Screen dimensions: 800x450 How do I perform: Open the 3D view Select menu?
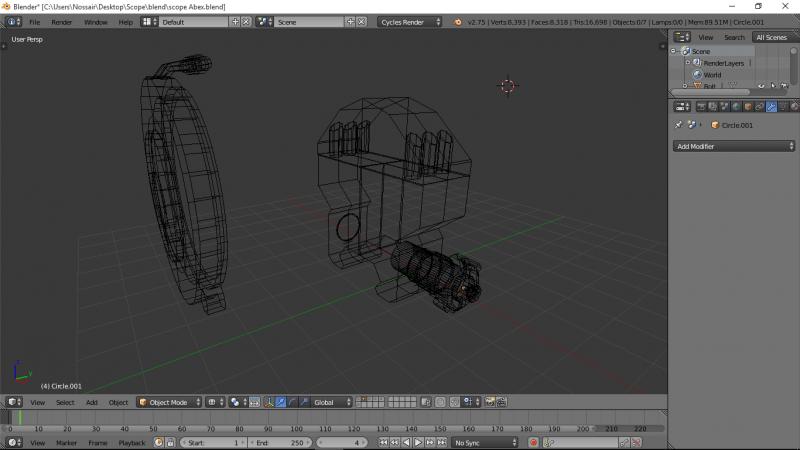[x=65, y=402]
